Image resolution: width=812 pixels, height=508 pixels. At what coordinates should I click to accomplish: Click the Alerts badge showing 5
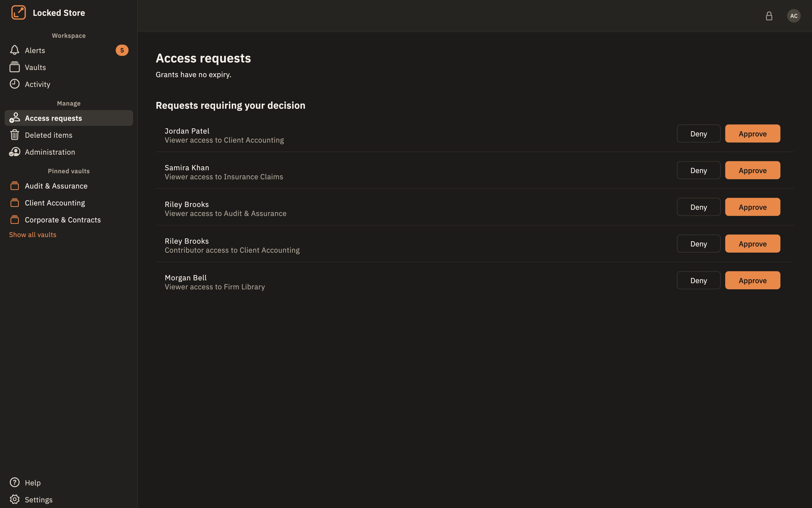point(122,50)
